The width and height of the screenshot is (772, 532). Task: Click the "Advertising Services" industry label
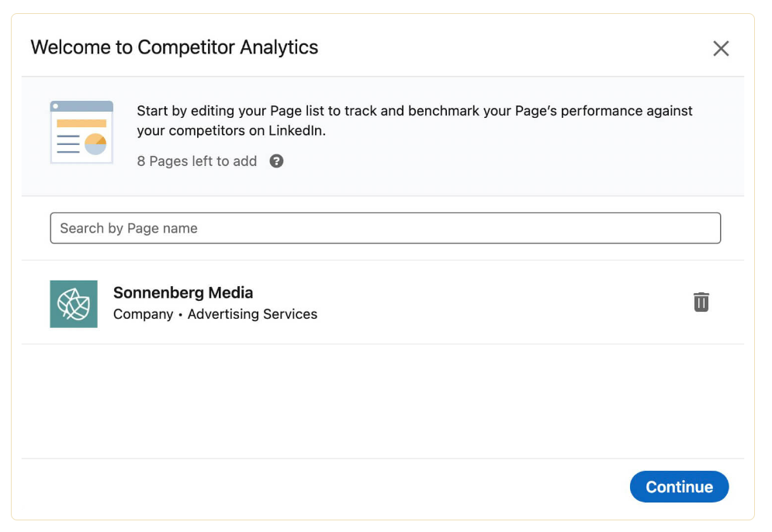tap(252, 314)
